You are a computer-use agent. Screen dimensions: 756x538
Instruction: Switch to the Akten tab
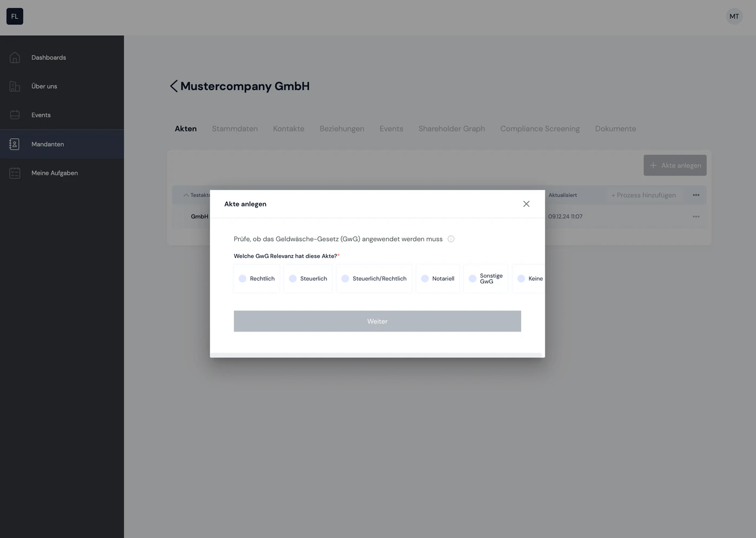pyautogui.click(x=186, y=129)
